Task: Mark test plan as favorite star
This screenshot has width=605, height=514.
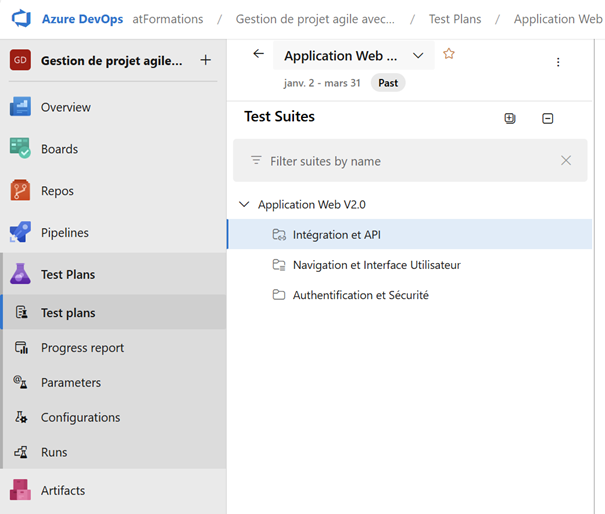Action: point(449,55)
